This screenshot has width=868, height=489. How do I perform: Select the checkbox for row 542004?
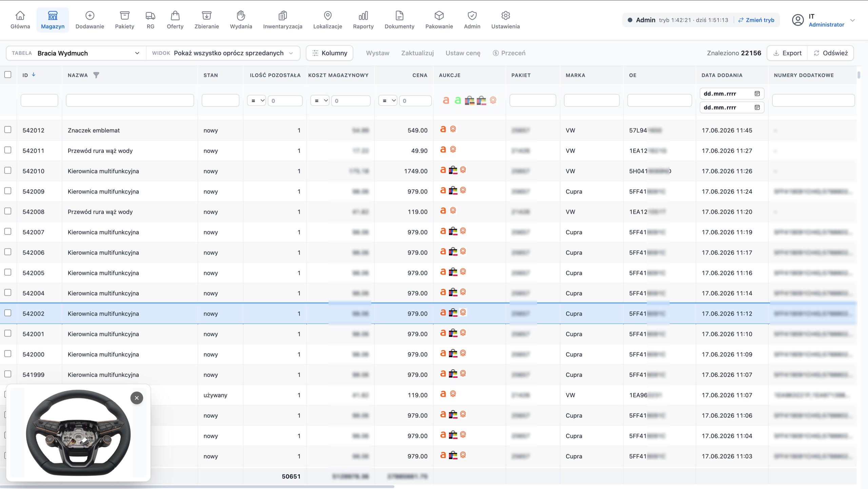click(8, 292)
